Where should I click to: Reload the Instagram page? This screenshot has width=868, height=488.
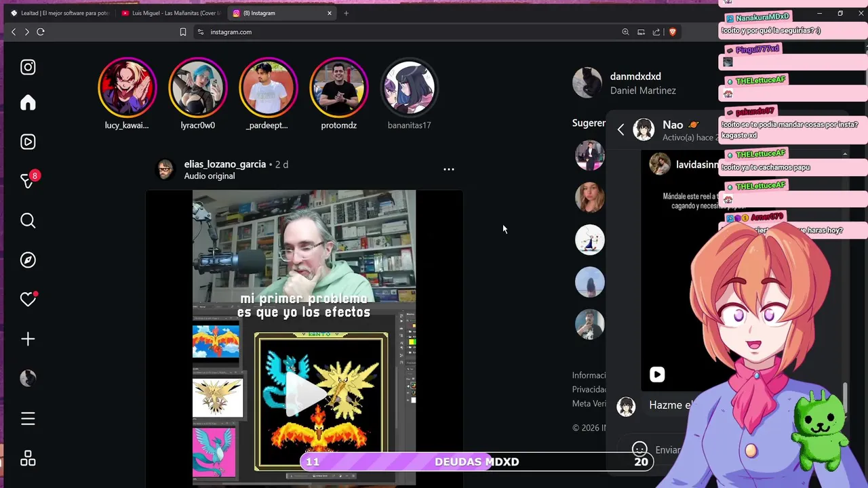41,32
